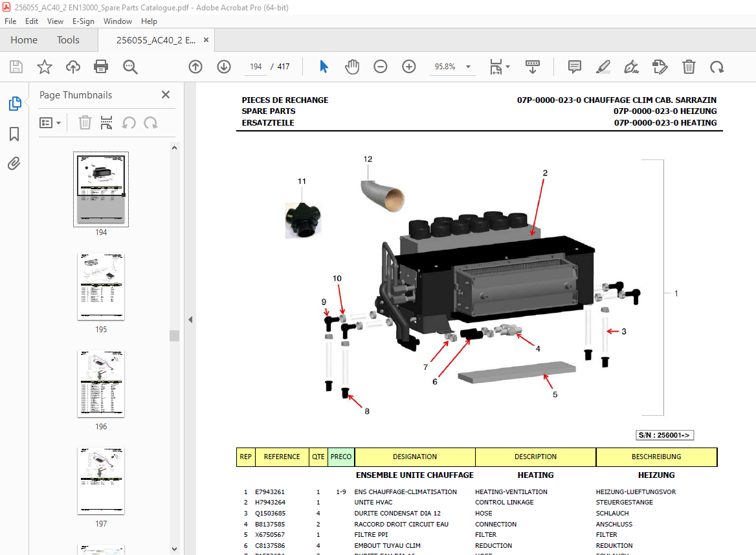756x555 pixels.
Task: Rotate thumbnails clockwise in panel
Action: pyautogui.click(x=151, y=122)
